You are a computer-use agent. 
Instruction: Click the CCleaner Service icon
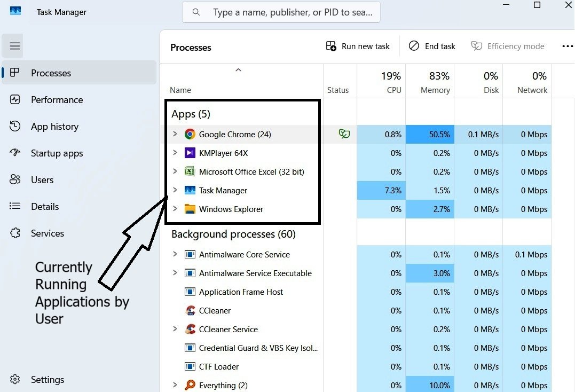pos(190,330)
